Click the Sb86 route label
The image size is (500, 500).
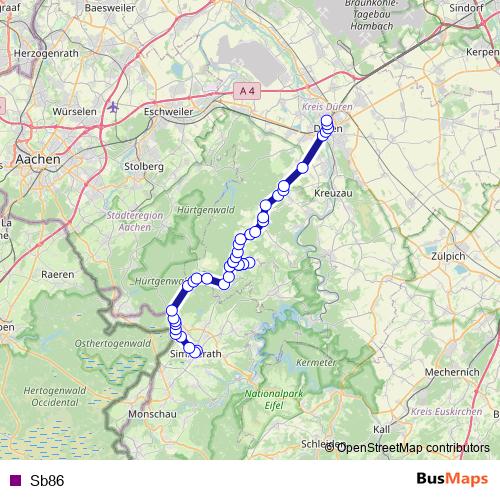[47, 481]
